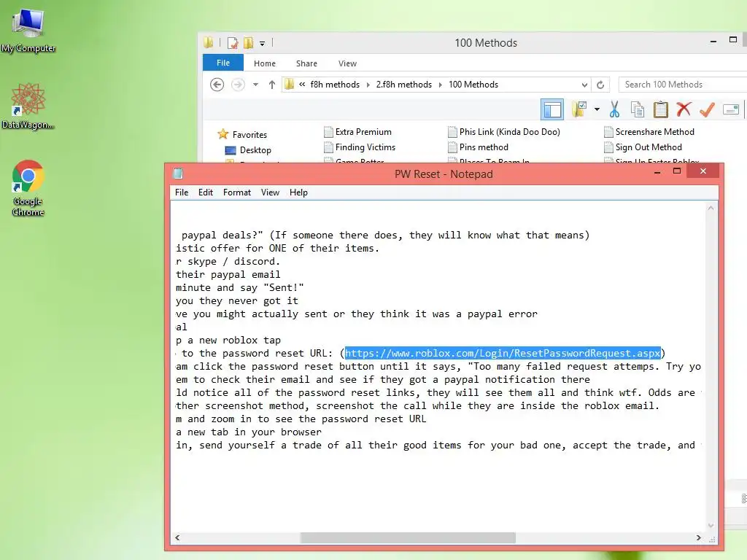Image resolution: width=747 pixels, height=560 pixels.
Task: Click the Cut scissors icon in explorer
Action: coord(614,109)
